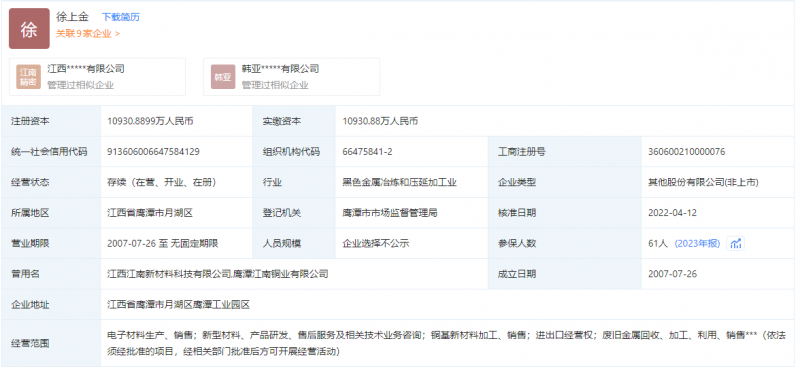Click the (2023年报) annual report link
800x373 pixels.
(697, 244)
